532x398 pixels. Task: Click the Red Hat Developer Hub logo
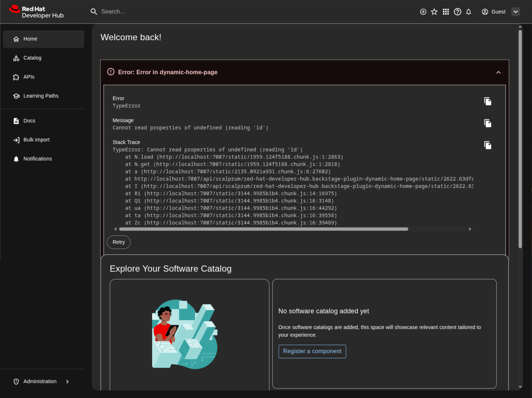37,12
